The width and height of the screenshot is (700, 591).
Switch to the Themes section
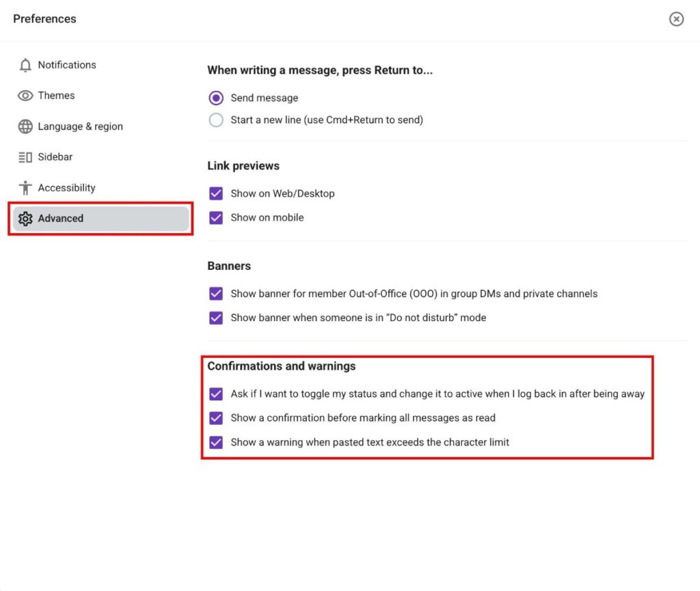56,96
